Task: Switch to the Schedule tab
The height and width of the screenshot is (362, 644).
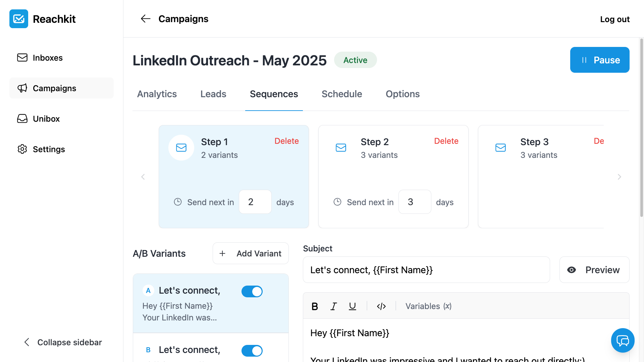Action: (x=341, y=94)
